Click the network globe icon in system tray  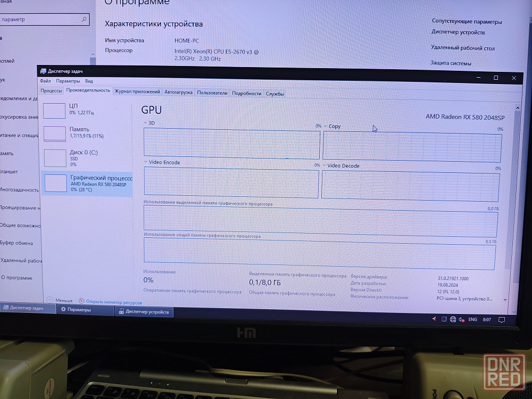coord(453,319)
